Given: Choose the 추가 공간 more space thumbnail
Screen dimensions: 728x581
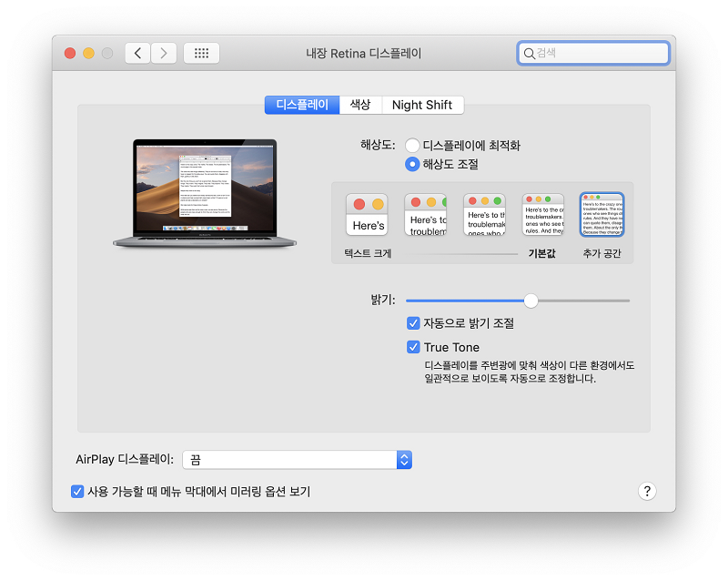Looking at the screenshot, I should click(602, 215).
